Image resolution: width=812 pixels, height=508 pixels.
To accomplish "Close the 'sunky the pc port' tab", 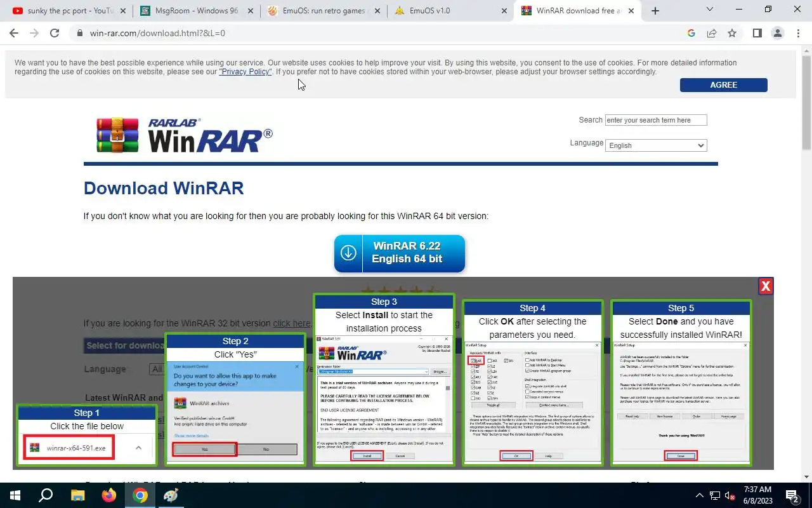I will (x=122, y=11).
